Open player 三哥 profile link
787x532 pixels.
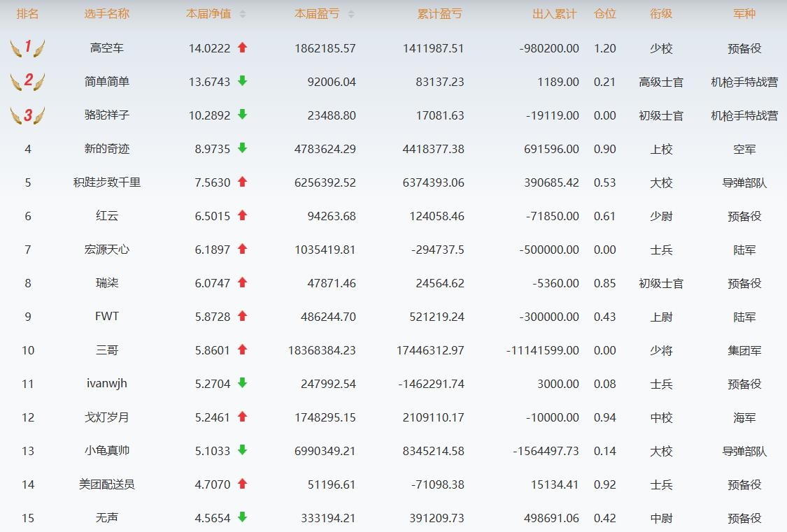[107, 350]
